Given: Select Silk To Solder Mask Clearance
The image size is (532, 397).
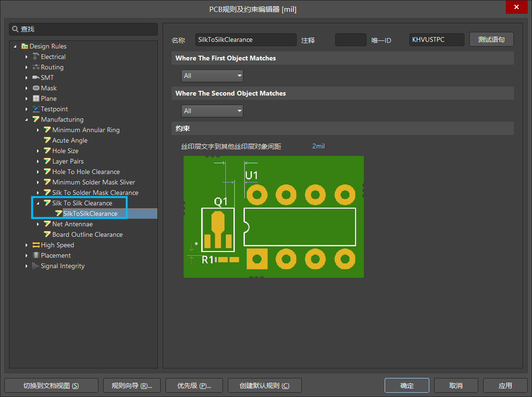Looking at the screenshot, I should coord(95,193).
